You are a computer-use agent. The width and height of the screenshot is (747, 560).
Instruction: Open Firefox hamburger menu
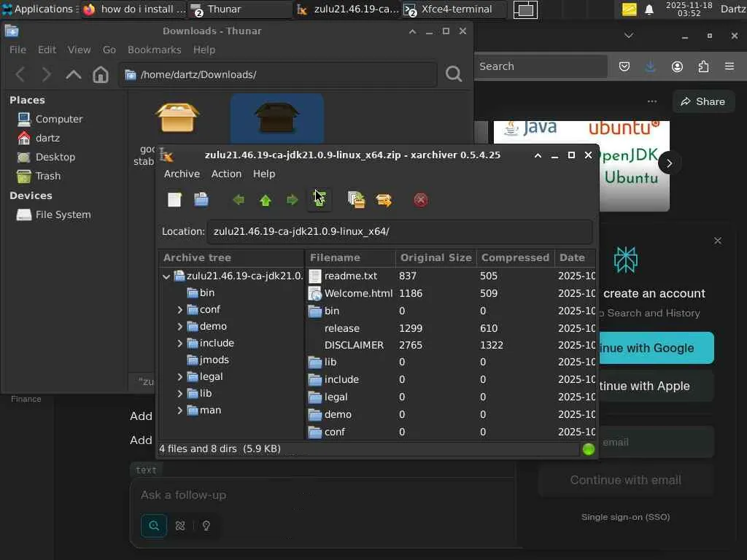point(729,66)
